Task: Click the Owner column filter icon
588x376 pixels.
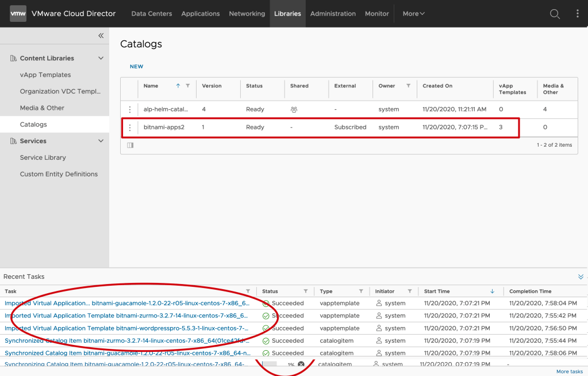Action: point(408,86)
